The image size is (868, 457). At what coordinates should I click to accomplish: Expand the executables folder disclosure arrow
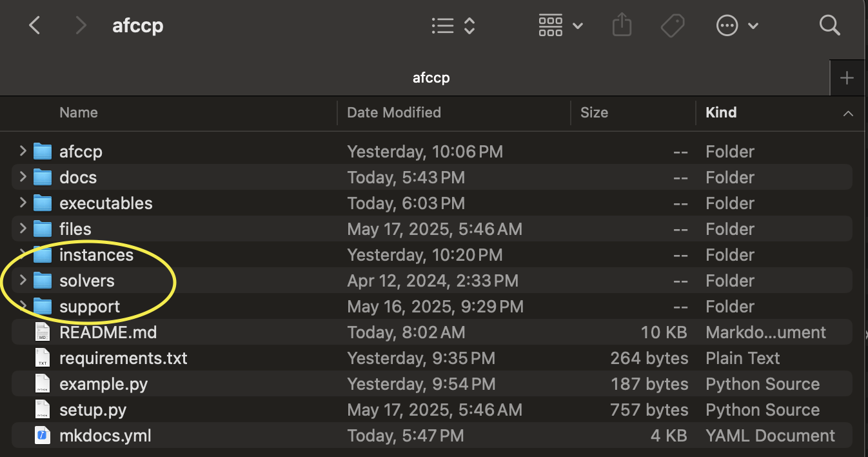click(23, 203)
